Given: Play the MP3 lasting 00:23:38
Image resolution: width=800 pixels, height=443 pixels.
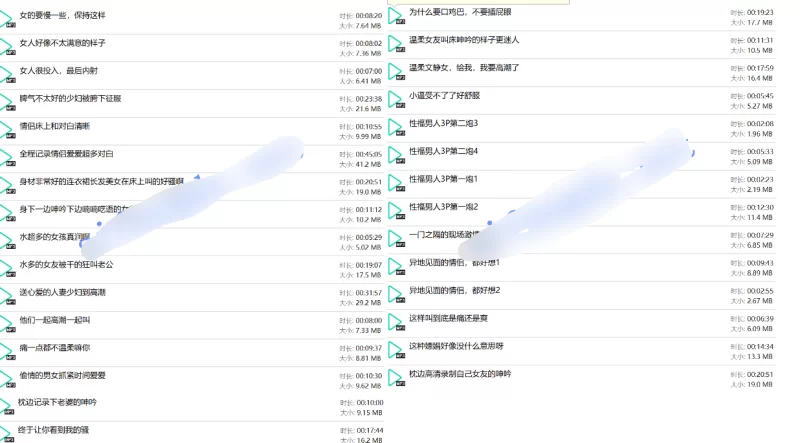Looking at the screenshot, I should [x=7, y=102].
